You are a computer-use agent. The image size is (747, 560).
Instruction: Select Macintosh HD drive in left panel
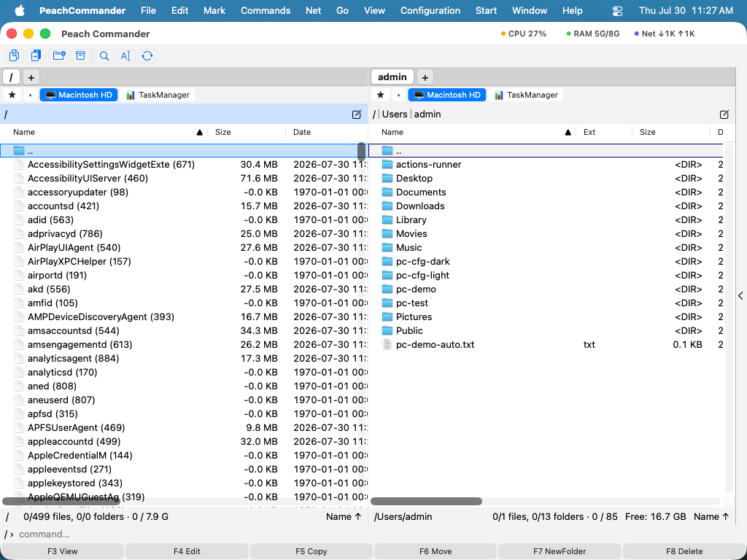click(x=79, y=95)
